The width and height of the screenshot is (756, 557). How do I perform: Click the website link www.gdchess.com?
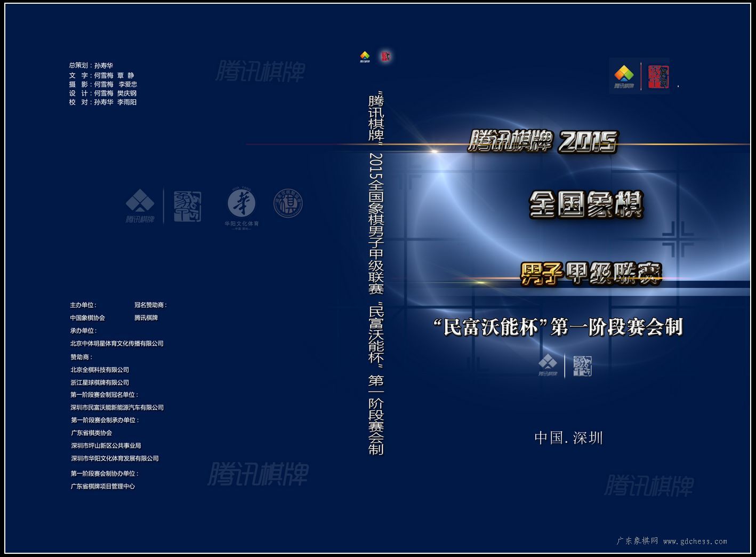pos(695,542)
